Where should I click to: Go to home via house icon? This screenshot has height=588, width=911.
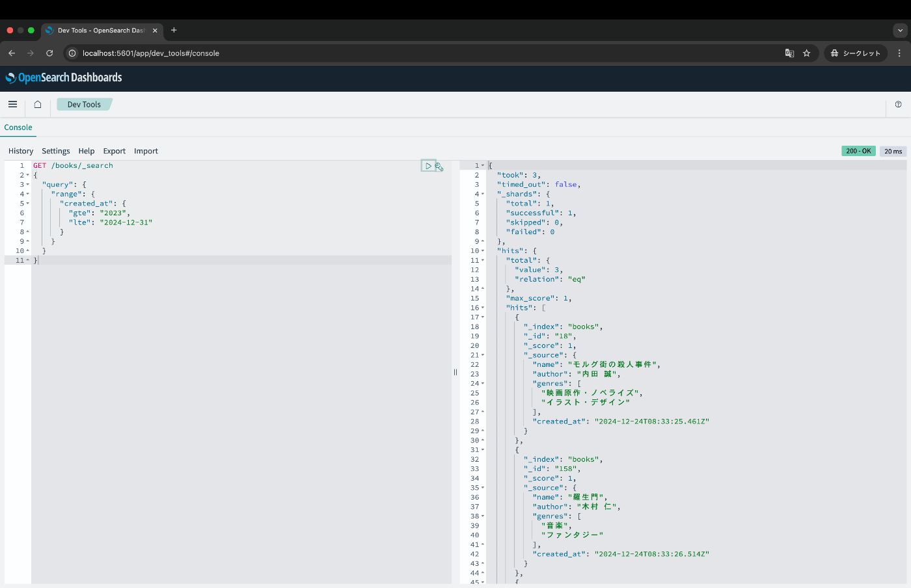38,104
